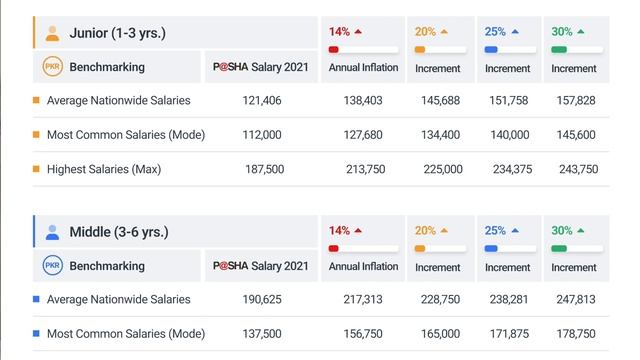This screenshot has width=640, height=360.
Task: Click the orange PKR badge icon
Action: point(53,67)
